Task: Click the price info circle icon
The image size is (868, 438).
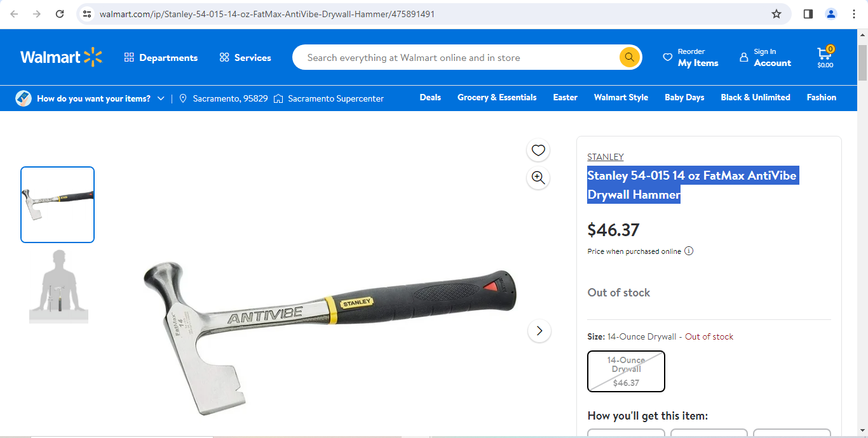Action: (x=689, y=251)
